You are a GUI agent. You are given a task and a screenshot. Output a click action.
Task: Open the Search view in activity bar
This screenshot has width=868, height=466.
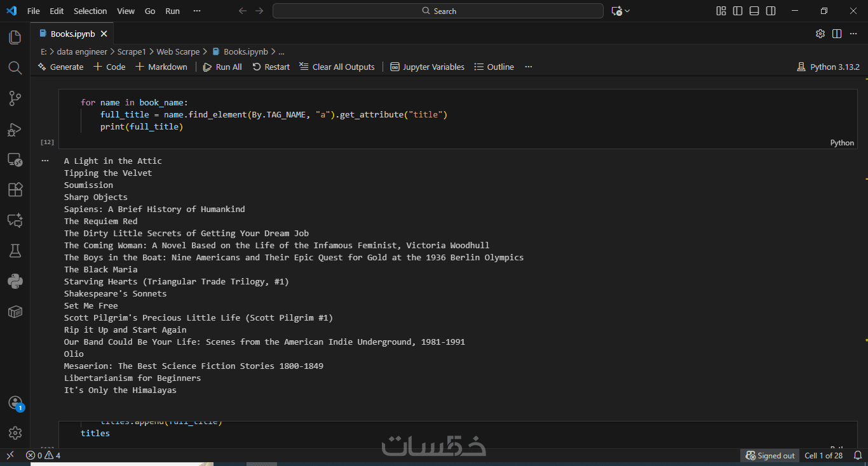(x=15, y=68)
